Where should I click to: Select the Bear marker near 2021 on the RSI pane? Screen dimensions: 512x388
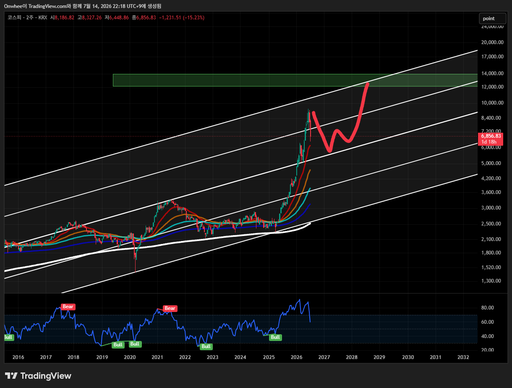click(x=170, y=308)
